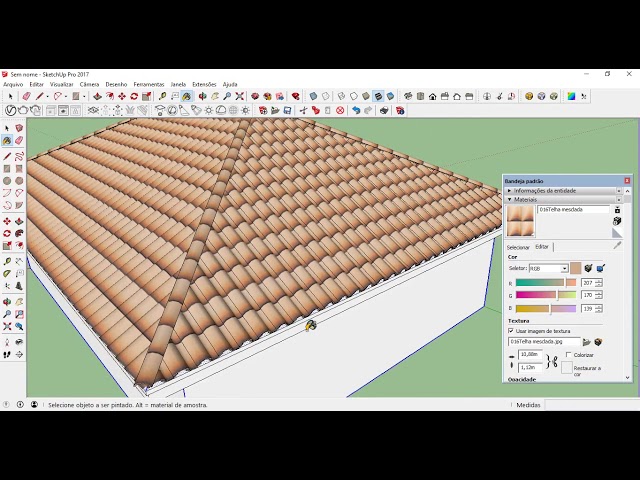The width and height of the screenshot is (640, 480).
Task: Select the Tape Measure tool in top toolbar
Action: [162, 96]
